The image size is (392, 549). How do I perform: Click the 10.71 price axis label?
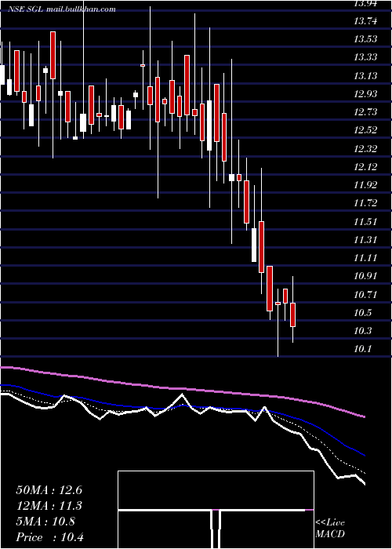point(365,294)
